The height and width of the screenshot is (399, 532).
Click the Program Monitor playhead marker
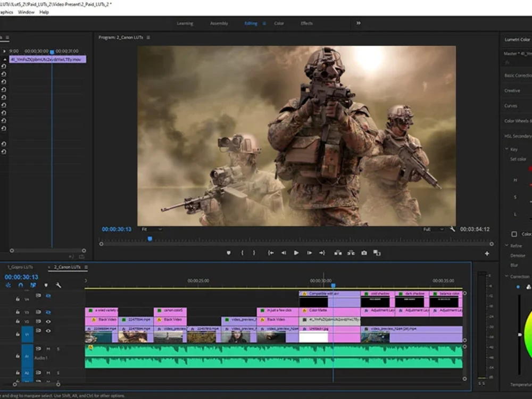(x=149, y=239)
